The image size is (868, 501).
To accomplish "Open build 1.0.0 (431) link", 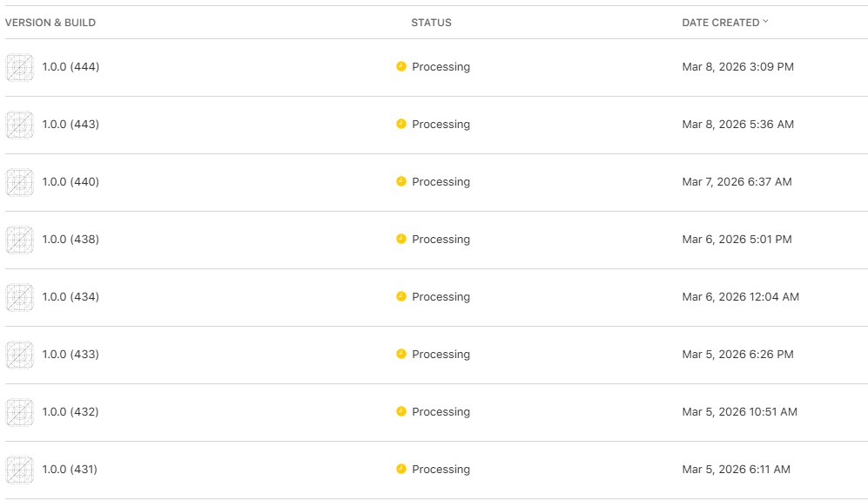I will click(70, 470).
